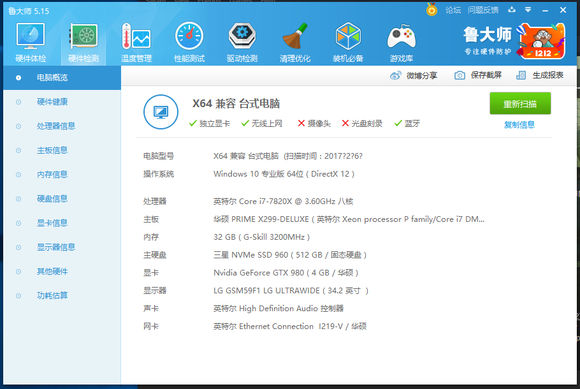Click the 微博分享 text label
The width and height of the screenshot is (580, 389).
pyautogui.click(x=422, y=76)
